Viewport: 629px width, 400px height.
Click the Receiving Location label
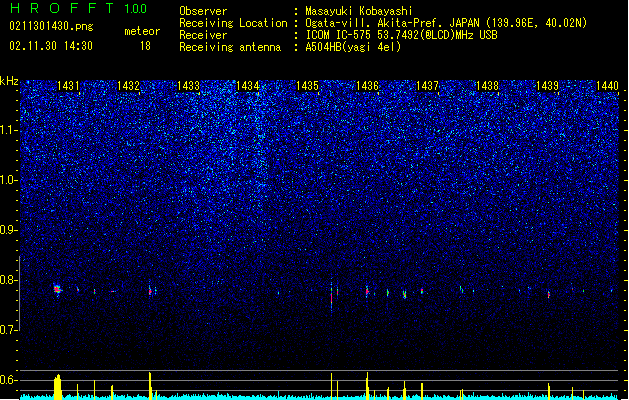point(233,23)
